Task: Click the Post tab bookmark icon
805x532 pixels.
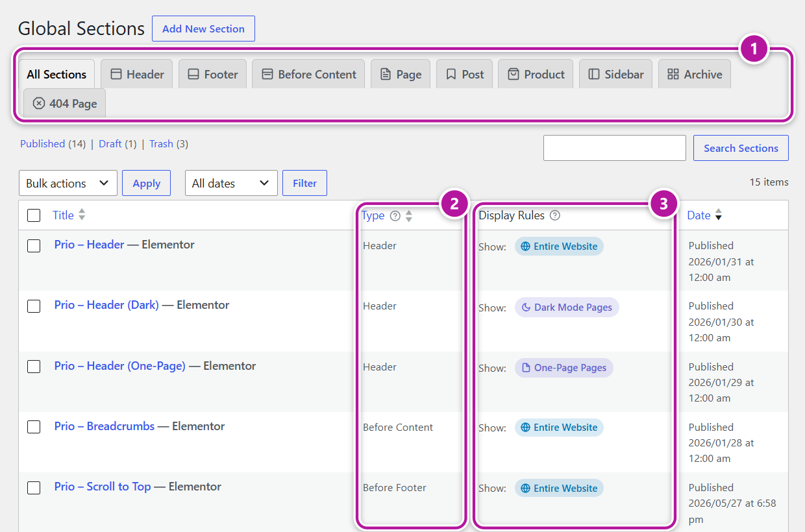Action: pyautogui.click(x=451, y=75)
